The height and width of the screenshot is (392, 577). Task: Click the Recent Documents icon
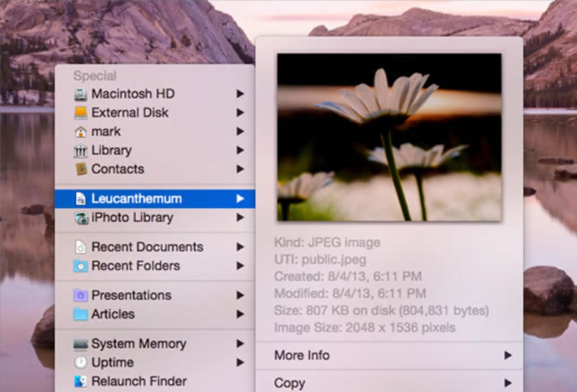(80, 247)
